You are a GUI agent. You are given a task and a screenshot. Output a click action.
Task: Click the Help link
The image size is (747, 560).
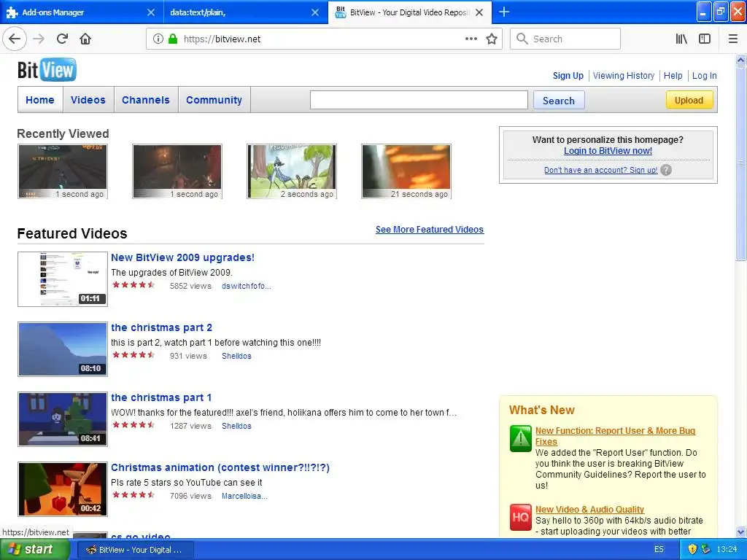pos(673,76)
